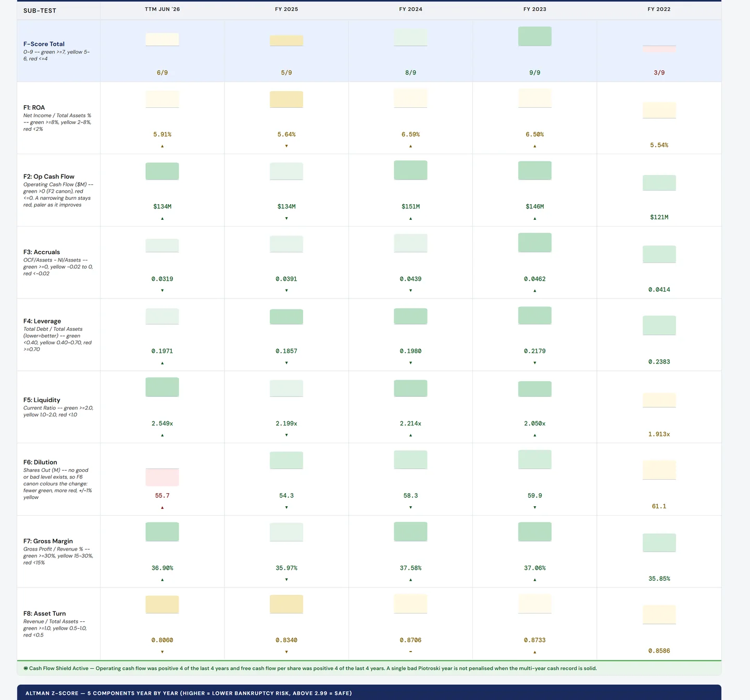The image size is (750, 700).
Task: Click the F-Score Total row label
Action: [x=44, y=44]
